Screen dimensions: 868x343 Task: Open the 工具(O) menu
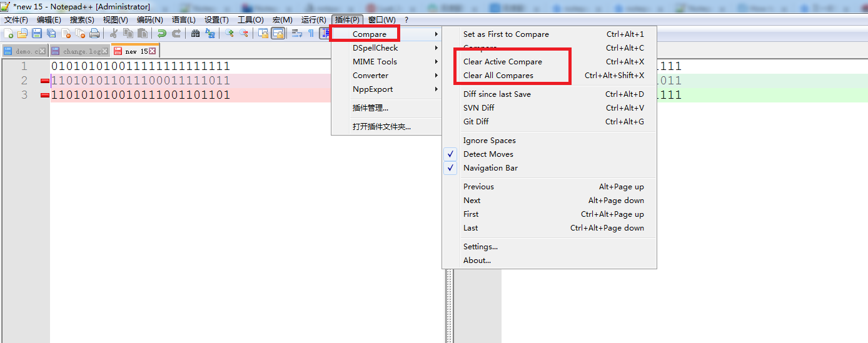(x=251, y=20)
